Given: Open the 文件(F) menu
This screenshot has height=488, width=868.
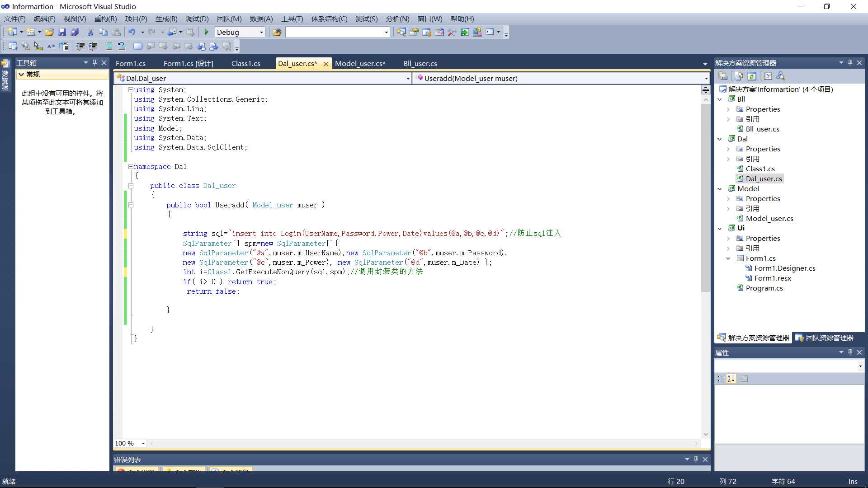Looking at the screenshot, I should (15, 19).
